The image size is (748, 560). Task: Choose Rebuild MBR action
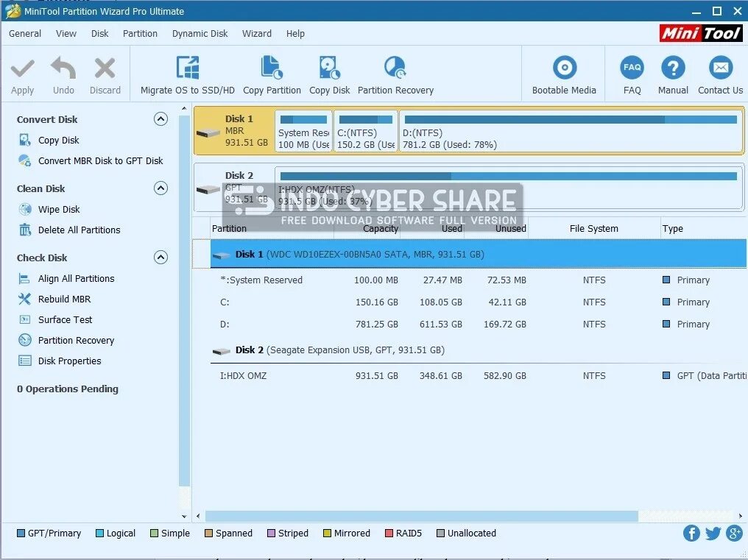64,299
